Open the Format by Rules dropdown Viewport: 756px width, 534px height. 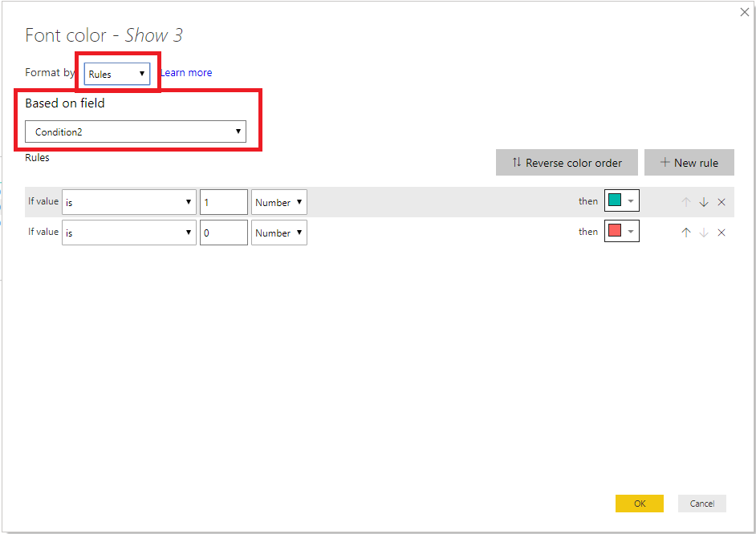pos(116,74)
